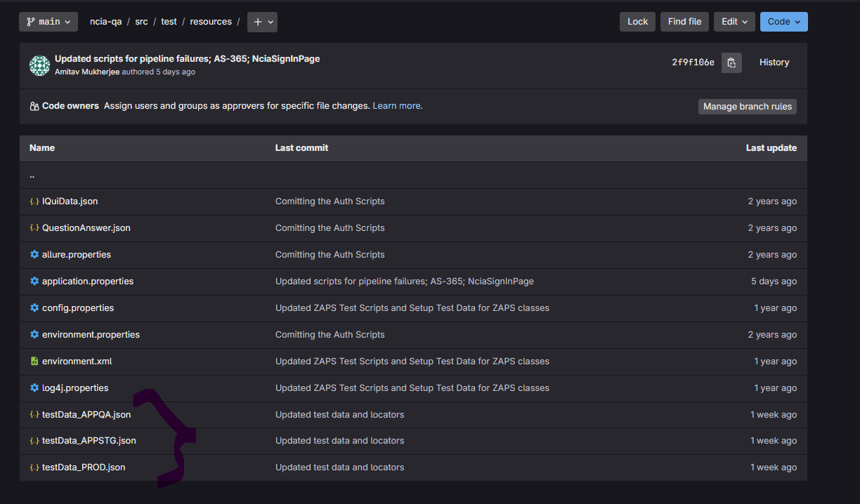Screen dimensions: 860x504
Task: Click '1 year ago' in environment.xml row
Action: 776,362
